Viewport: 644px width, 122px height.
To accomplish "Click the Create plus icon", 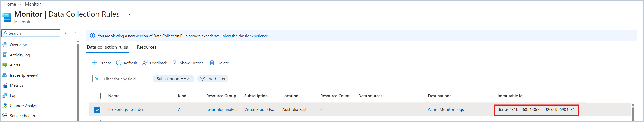I will (x=94, y=63).
